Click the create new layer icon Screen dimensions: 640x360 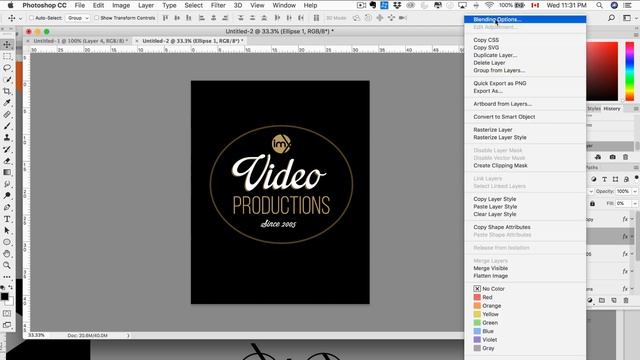coord(614,300)
